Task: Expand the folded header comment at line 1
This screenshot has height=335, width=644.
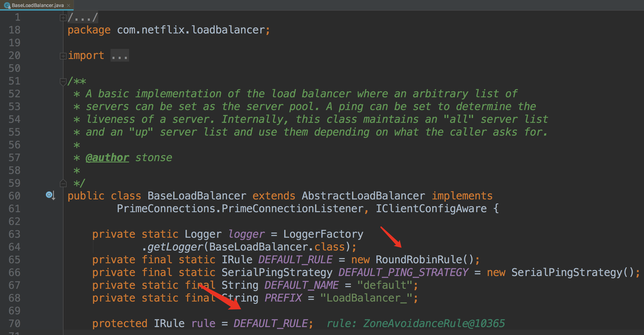Action: click(63, 18)
